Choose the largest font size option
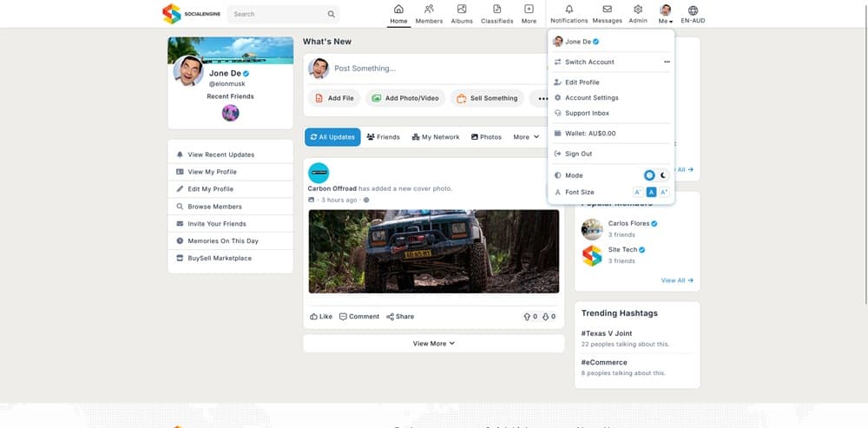 pos(664,192)
